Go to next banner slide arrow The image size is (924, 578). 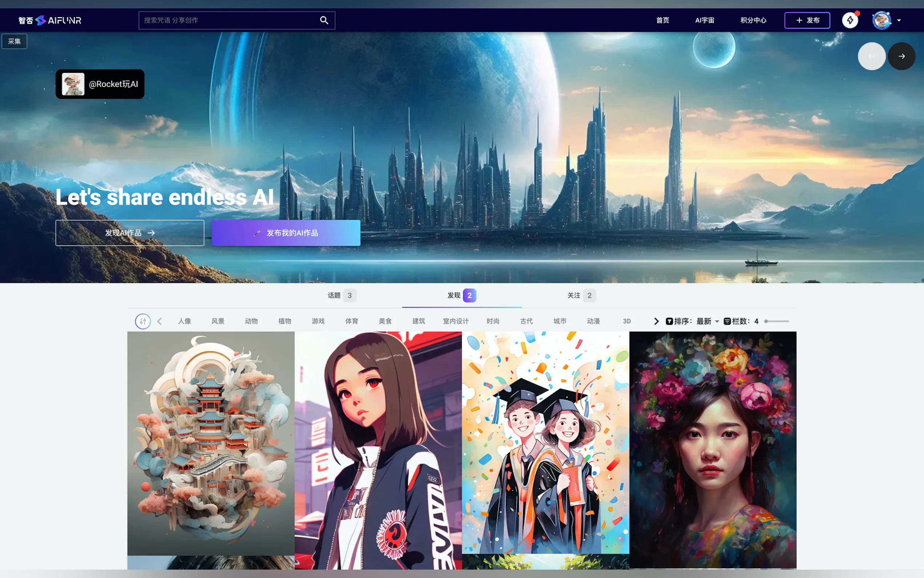[901, 56]
